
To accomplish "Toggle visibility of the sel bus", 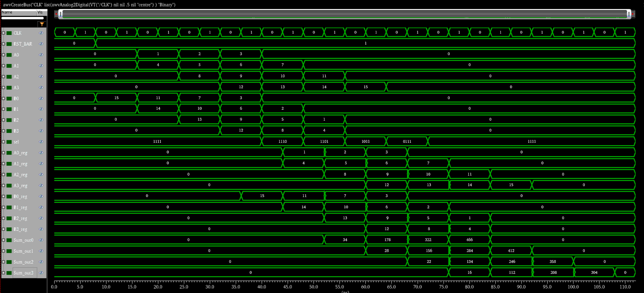I will (x=41, y=142).
